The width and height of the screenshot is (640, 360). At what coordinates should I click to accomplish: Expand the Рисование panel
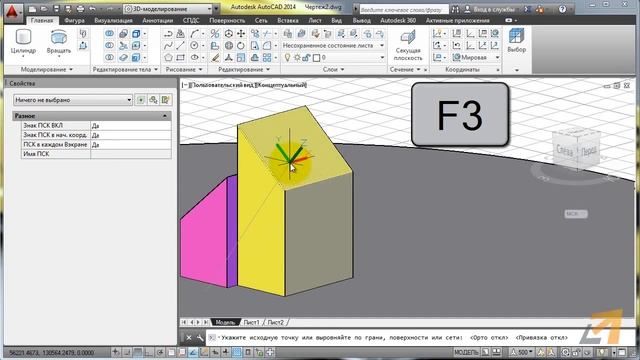[x=184, y=69]
